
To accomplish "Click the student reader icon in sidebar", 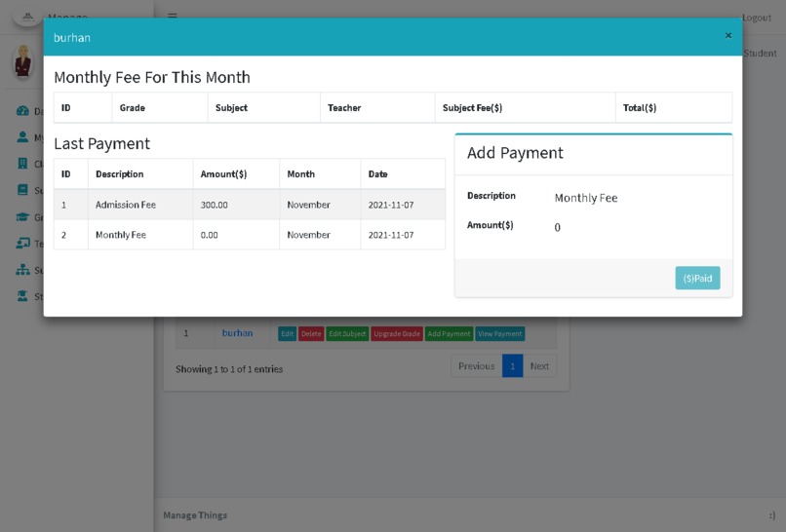I will click(x=22, y=296).
